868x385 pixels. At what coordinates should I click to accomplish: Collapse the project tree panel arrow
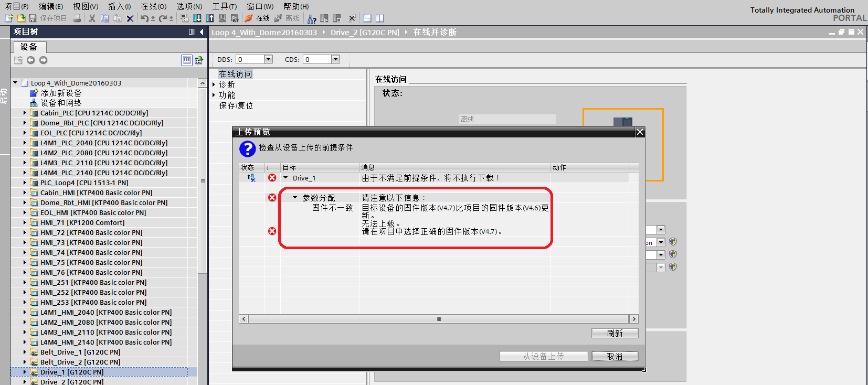coord(202,32)
